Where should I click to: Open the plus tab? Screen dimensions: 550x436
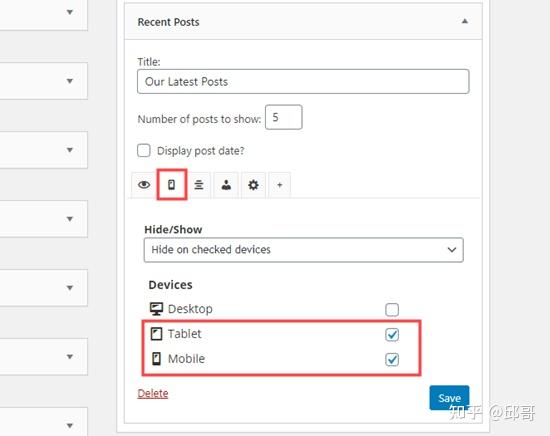coord(280,185)
